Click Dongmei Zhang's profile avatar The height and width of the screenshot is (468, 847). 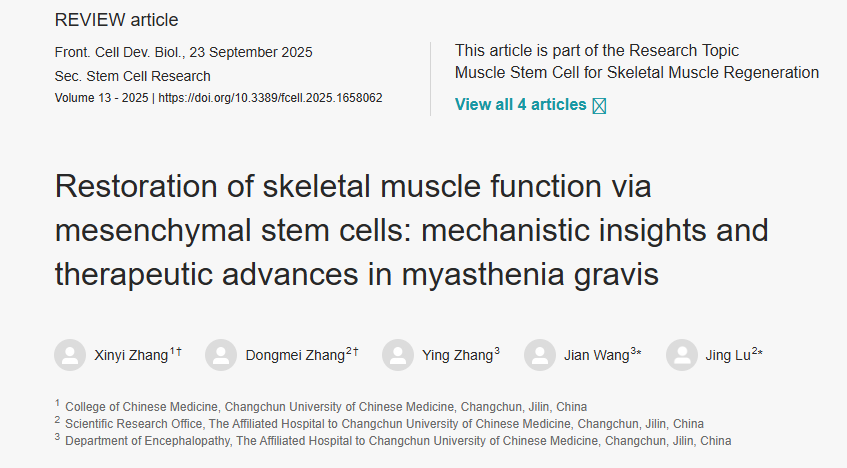(220, 355)
